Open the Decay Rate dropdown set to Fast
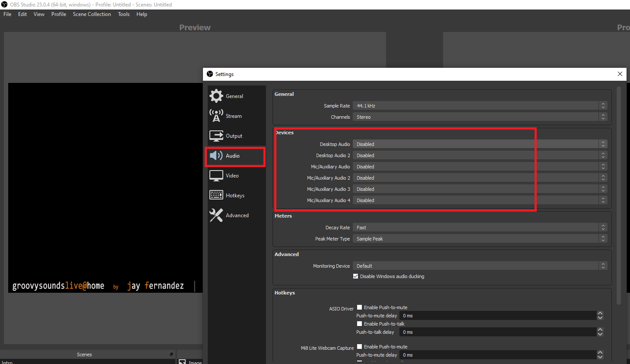 point(480,228)
